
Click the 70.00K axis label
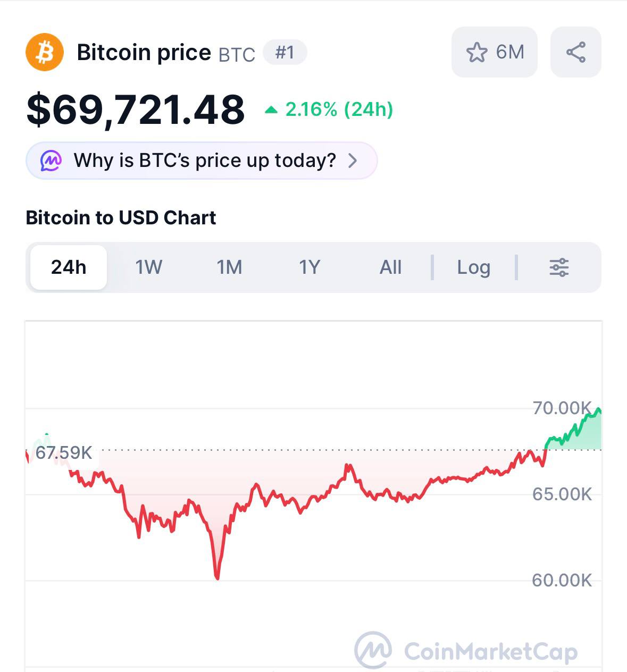561,408
